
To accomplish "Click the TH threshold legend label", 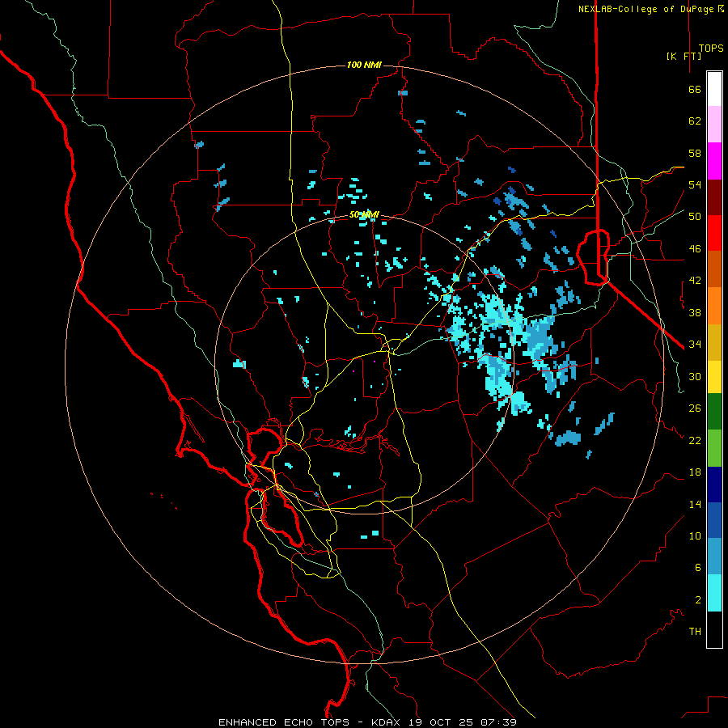I will [x=695, y=632].
